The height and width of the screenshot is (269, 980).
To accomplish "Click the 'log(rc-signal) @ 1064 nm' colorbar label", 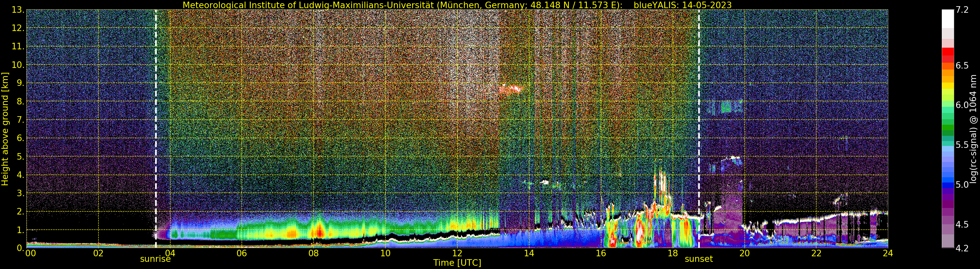I will pyautogui.click(x=973, y=129).
